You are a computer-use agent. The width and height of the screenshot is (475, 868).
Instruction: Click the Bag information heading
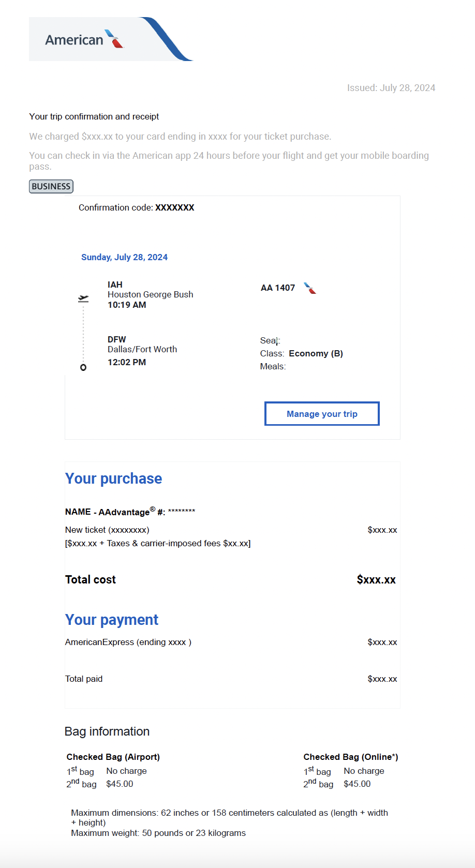[x=107, y=731]
